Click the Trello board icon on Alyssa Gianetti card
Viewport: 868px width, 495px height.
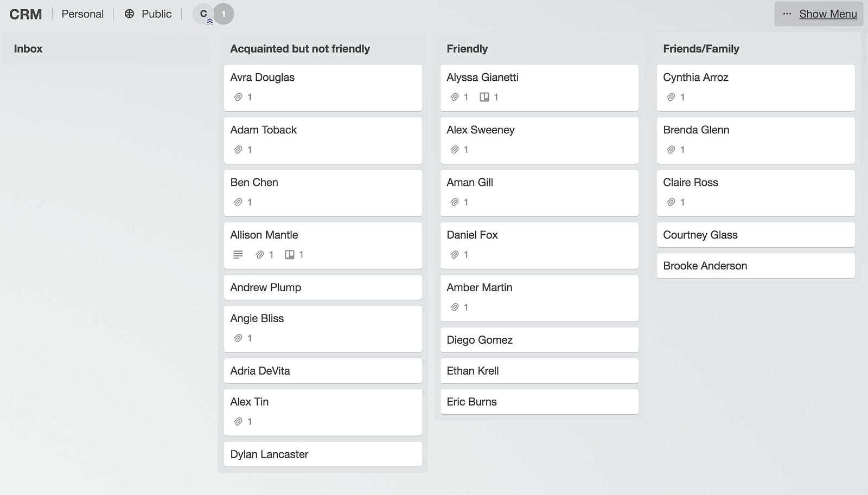484,97
